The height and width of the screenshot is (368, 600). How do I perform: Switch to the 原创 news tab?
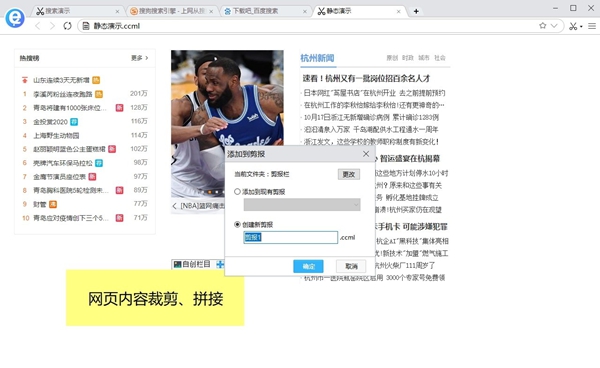coord(392,58)
